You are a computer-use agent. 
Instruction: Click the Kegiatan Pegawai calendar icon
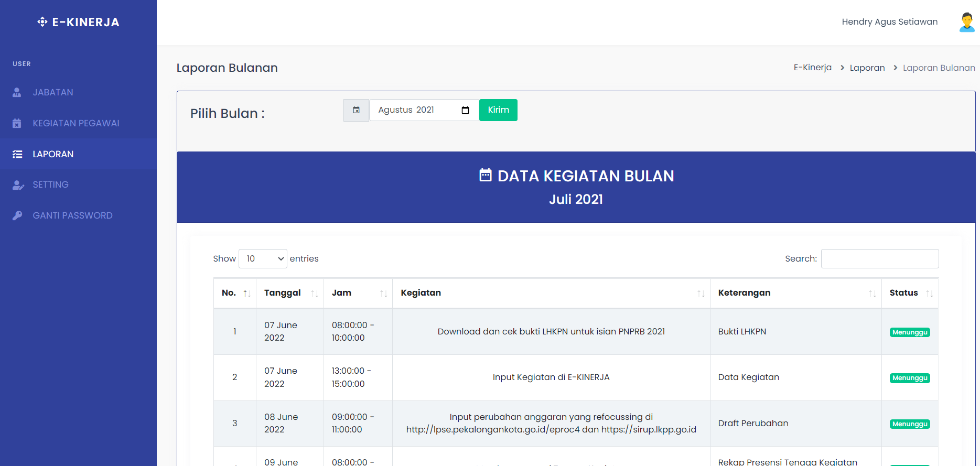(17, 123)
